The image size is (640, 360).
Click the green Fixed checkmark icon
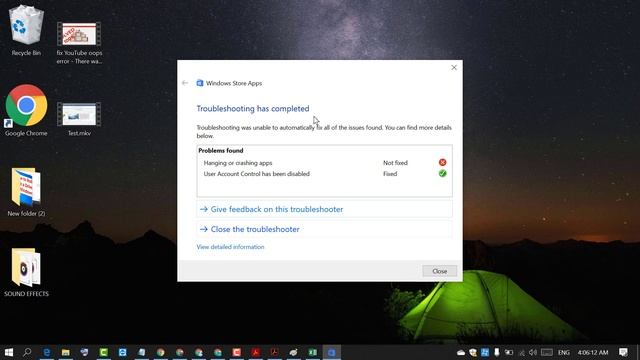tap(442, 173)
